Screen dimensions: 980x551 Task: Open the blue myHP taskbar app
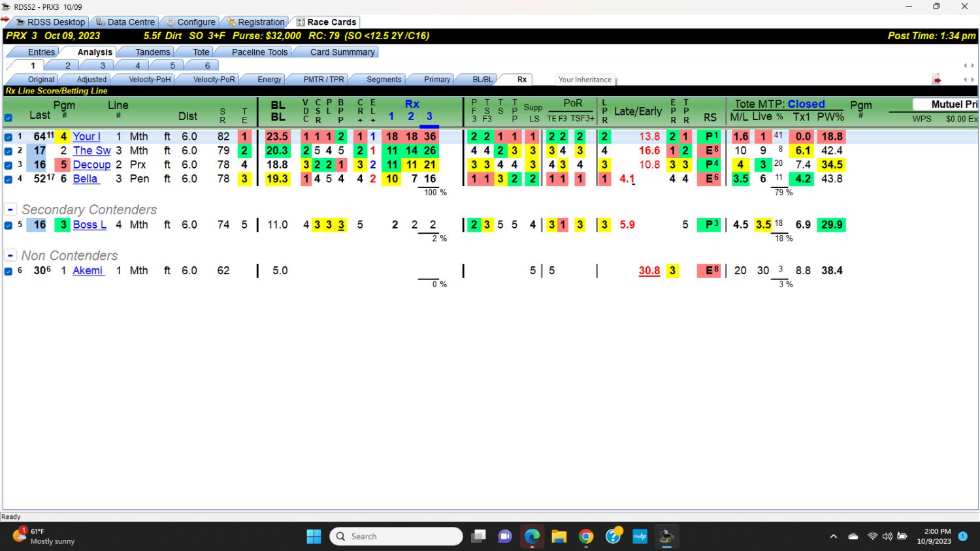pyautogui.click(x=640, y=537)
